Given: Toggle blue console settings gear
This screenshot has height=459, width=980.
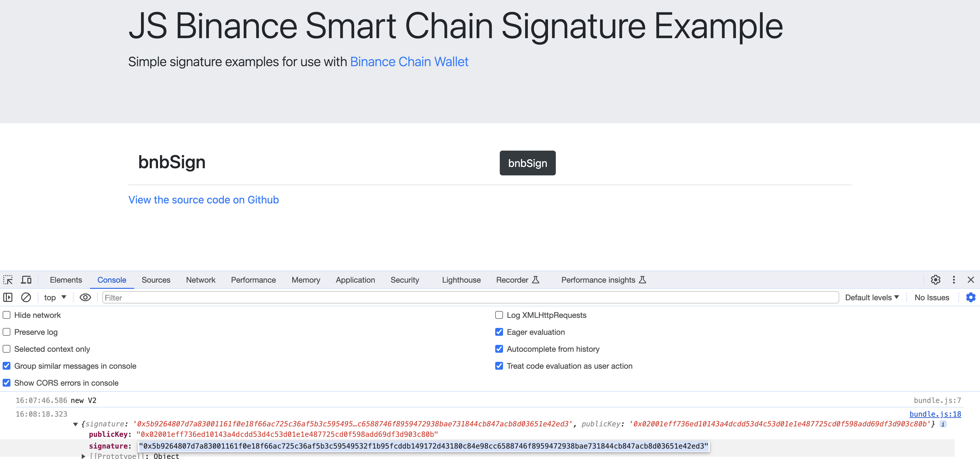Looking at the screenshot, I should [971, 297].
